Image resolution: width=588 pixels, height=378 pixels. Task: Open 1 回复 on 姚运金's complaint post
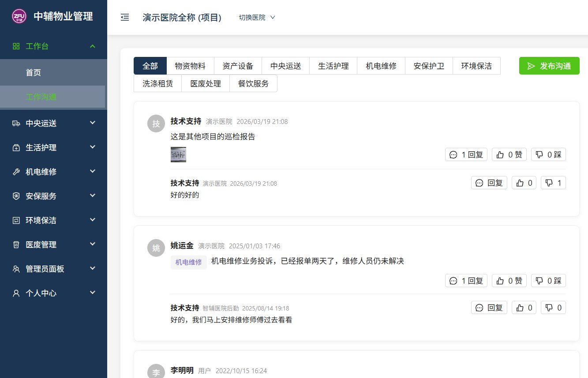[466, 281]
